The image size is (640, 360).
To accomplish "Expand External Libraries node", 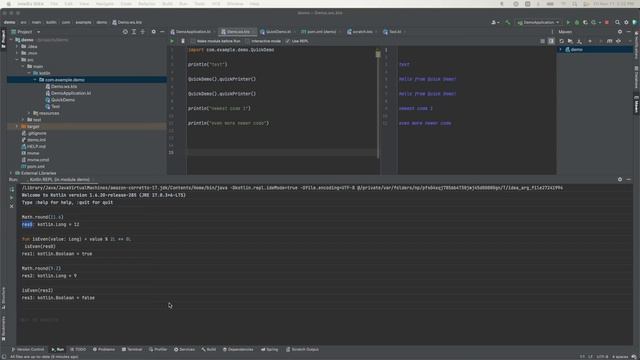I will [x=11, y=173].
